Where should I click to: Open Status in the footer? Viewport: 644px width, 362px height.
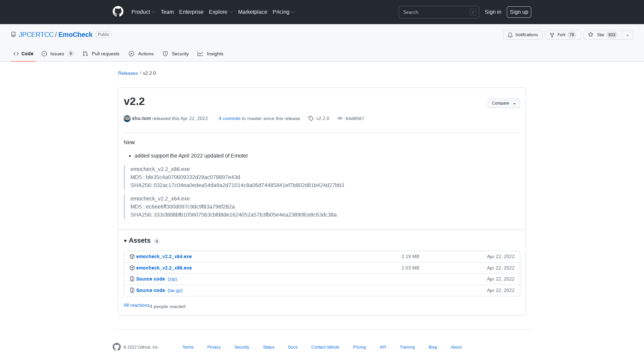[269, 347]
